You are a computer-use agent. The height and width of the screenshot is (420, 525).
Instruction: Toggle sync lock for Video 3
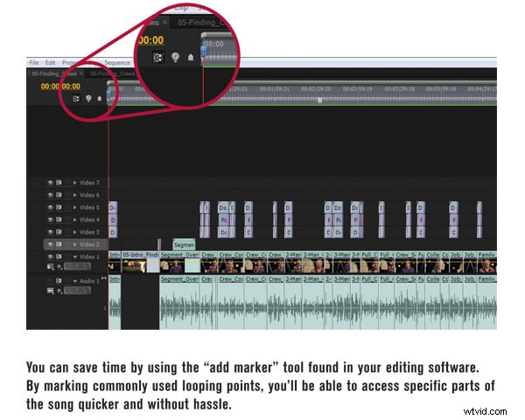[59, 232]
